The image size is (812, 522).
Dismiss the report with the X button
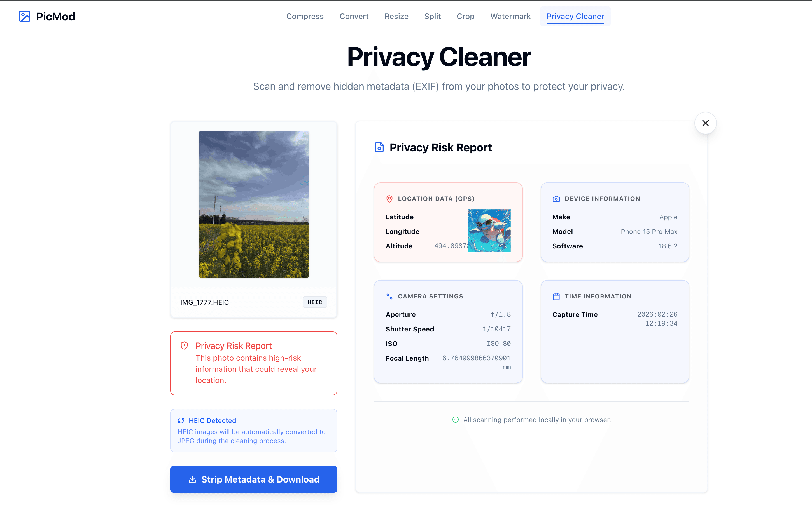[705, 123]
